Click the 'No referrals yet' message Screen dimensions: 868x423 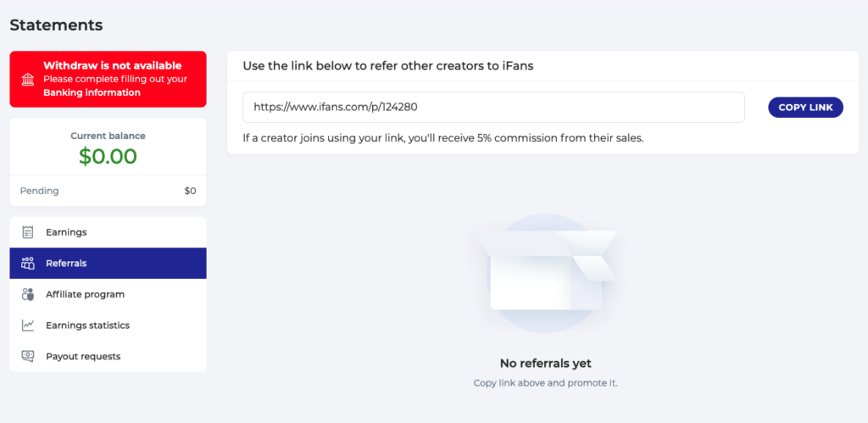point(546,364)
